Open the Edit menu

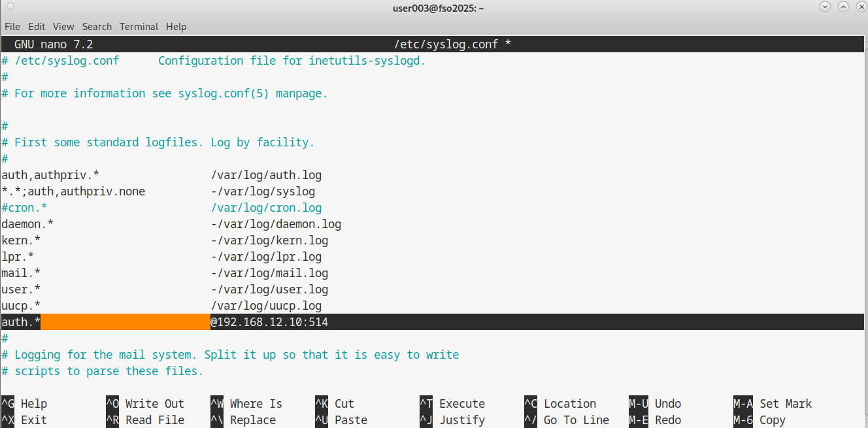click(37, 27)
